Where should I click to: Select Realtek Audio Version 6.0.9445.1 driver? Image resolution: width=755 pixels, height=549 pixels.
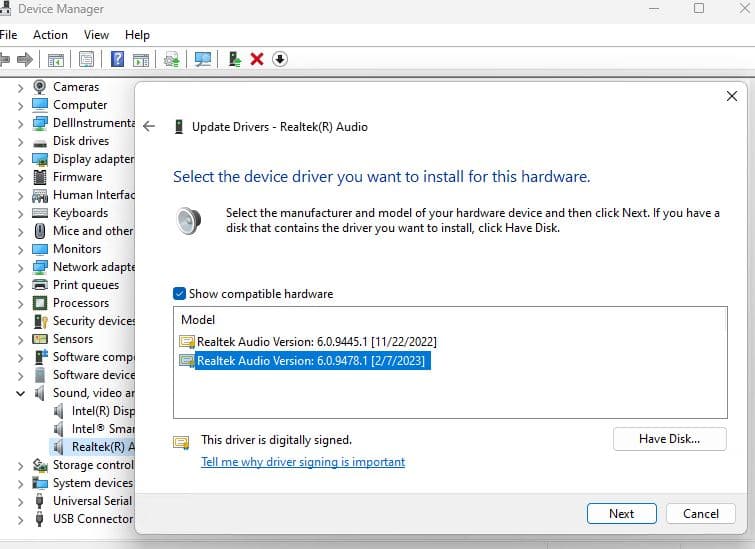pos(316,342)
